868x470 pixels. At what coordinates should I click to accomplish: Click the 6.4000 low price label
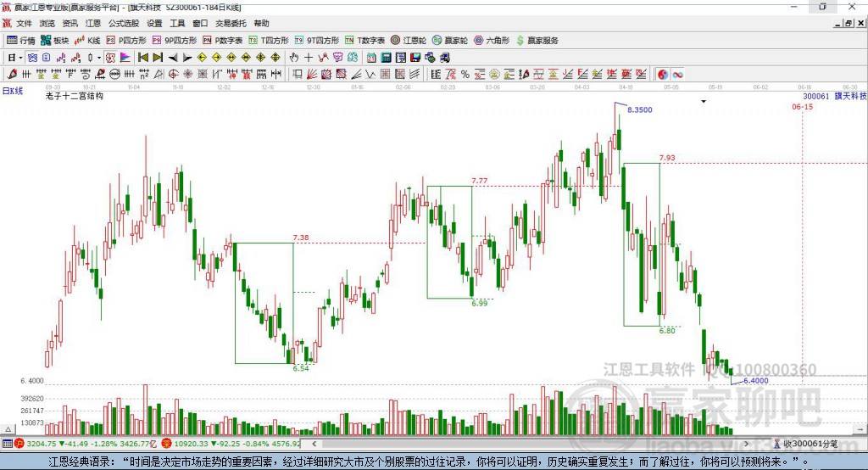click(755, 381)
